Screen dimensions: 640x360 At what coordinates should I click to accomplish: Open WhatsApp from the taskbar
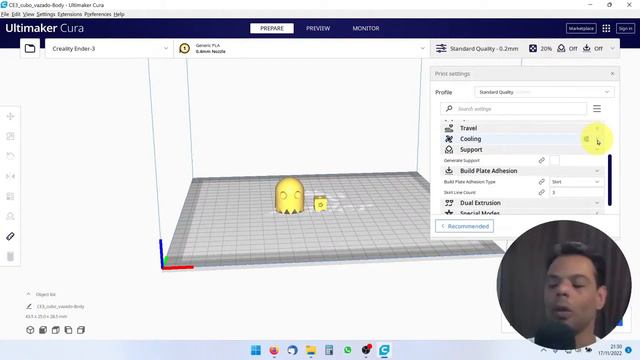point(347,350)
